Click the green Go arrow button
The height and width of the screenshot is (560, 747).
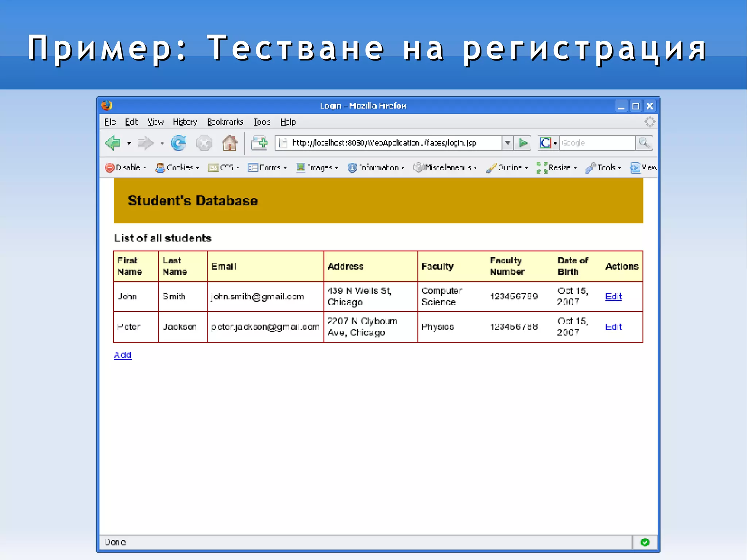(x=523, y=143)
